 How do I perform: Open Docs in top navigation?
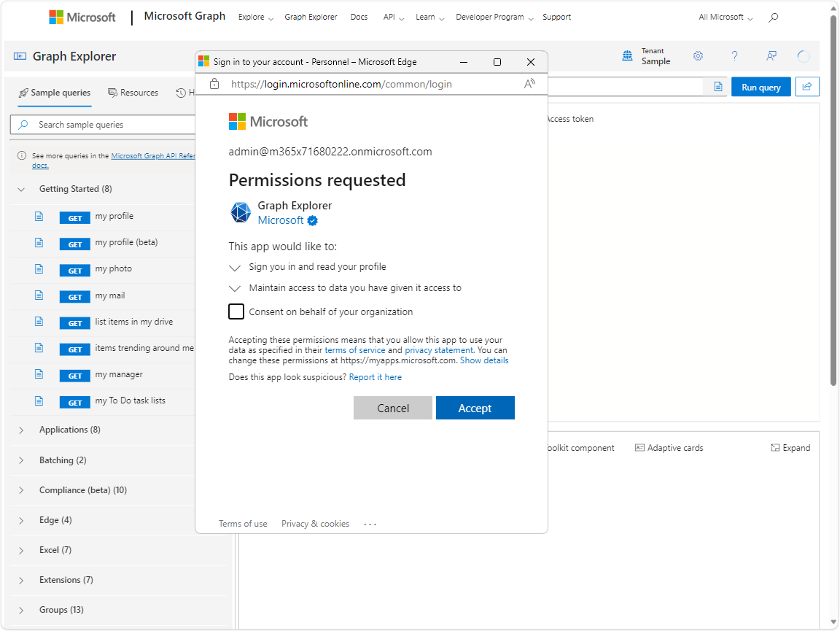(x=359, y=18)
